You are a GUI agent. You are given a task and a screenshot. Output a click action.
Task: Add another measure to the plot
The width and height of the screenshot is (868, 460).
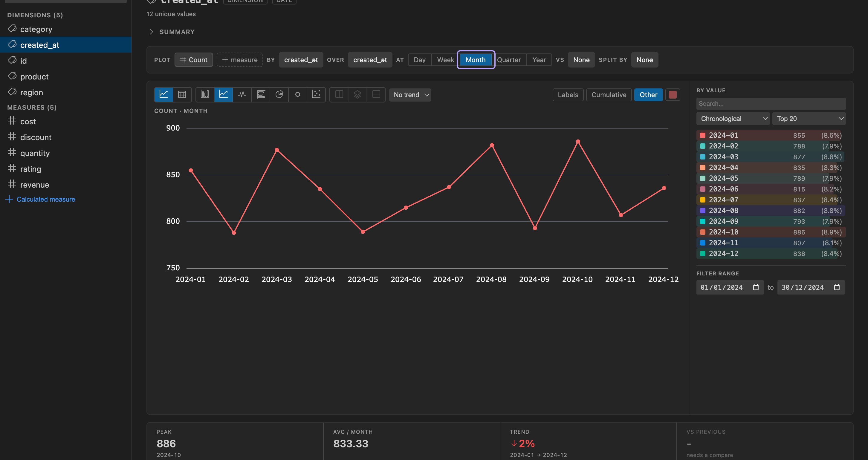[x=240, y=60]
